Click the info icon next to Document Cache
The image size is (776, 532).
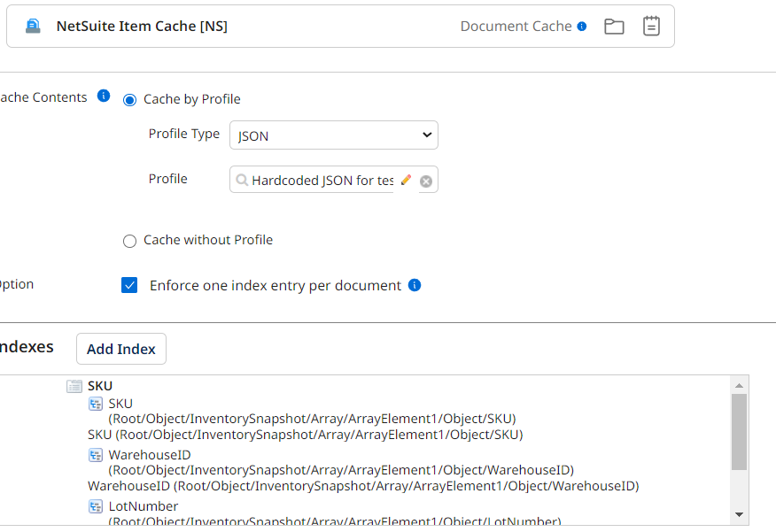coord(582,27)
